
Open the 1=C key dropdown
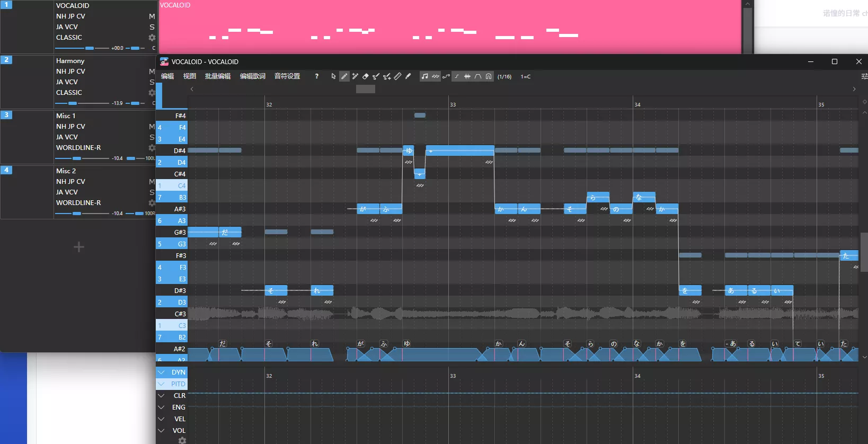pos(526,77)
